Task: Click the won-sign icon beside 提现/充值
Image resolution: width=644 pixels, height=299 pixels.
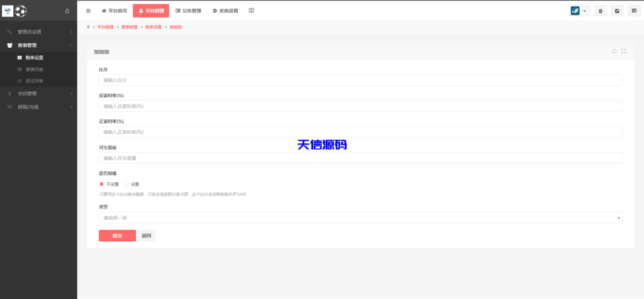Action: coord(10,107)
